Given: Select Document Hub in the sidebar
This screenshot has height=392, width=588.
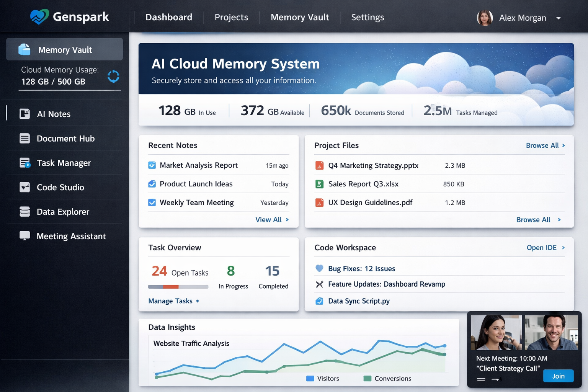Looking at the screenshot, I should pos(64,138).
